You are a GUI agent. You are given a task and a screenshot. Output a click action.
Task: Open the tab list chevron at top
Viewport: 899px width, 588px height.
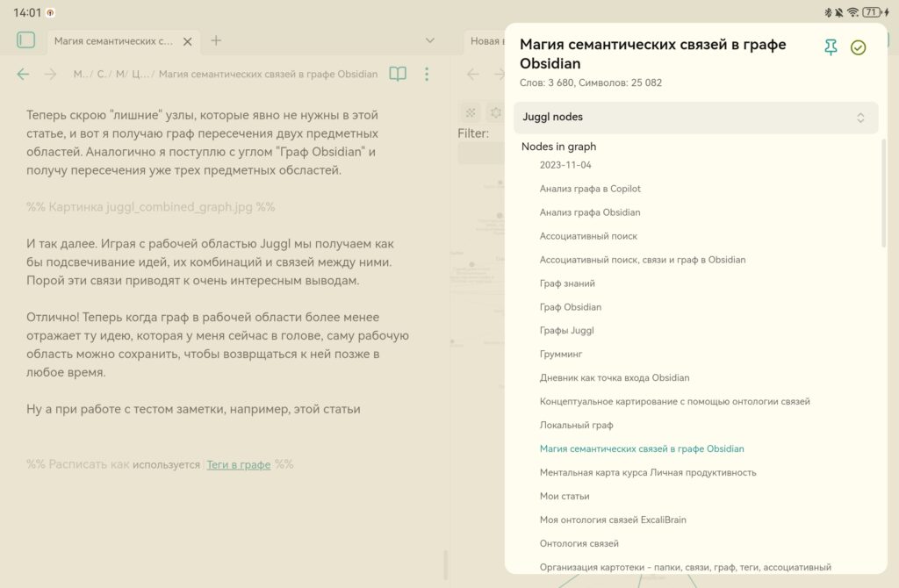[x=429, y=40]
